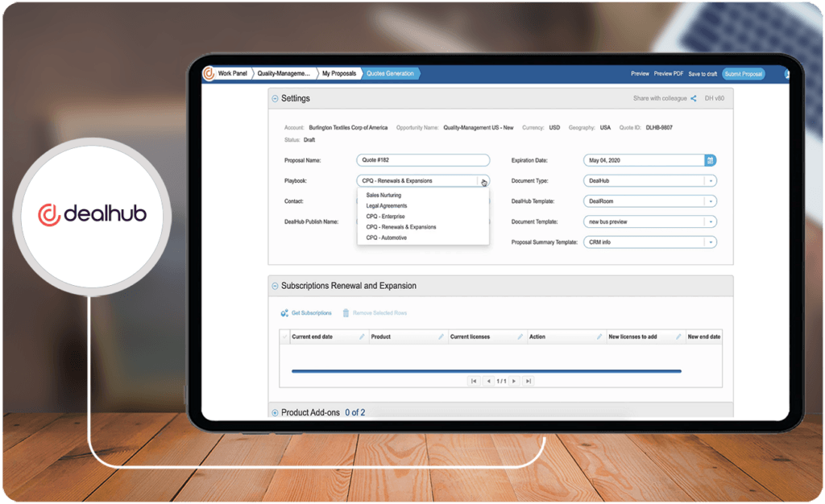This screenshot has width=825, height=504.
Task: Expand the Product Add-ons section
Action: coord(275,413)
